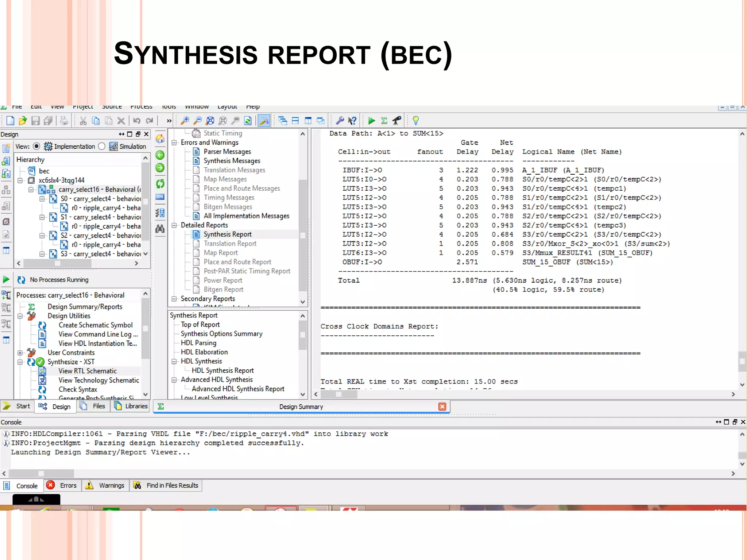Jump to Top of Report
The image size is (747, 560).
pos(200,324)
